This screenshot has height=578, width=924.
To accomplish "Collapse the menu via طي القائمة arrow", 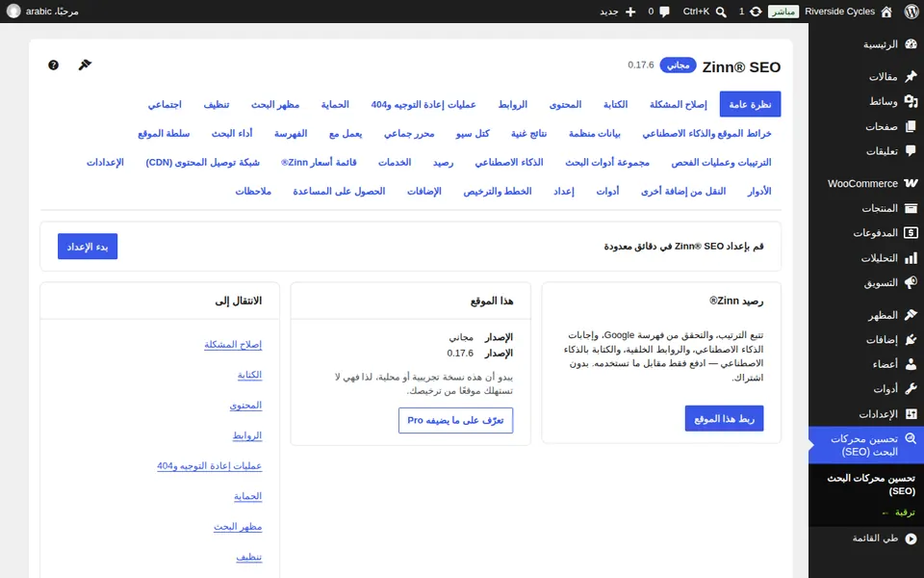I will click(x=911, y=538).
